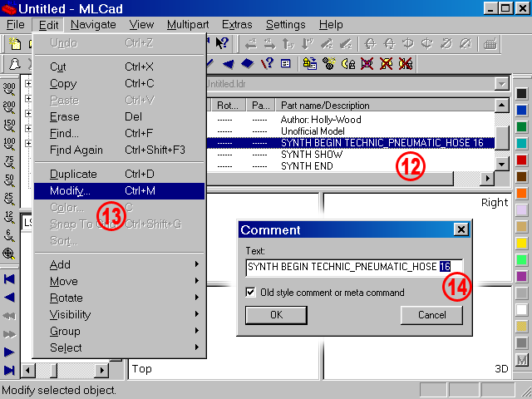Jump to last step navigation icon
Image resolution: width=532 pixels, height=399 pixels.
pyautogui.click(x=9, y=370)
